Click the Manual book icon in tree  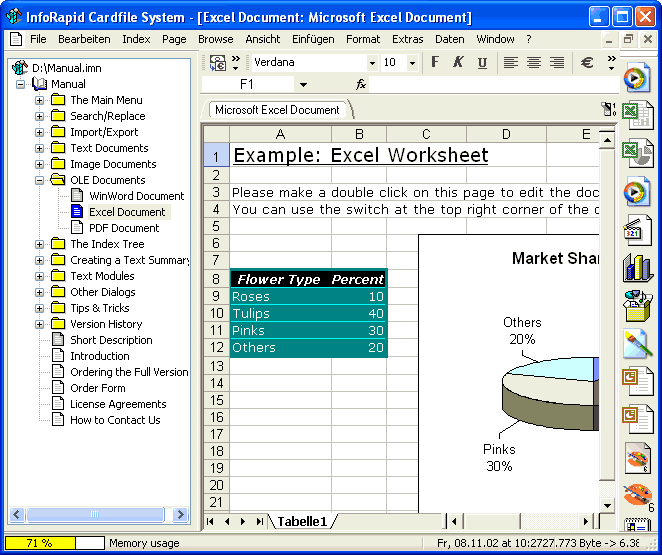point(40,84)
